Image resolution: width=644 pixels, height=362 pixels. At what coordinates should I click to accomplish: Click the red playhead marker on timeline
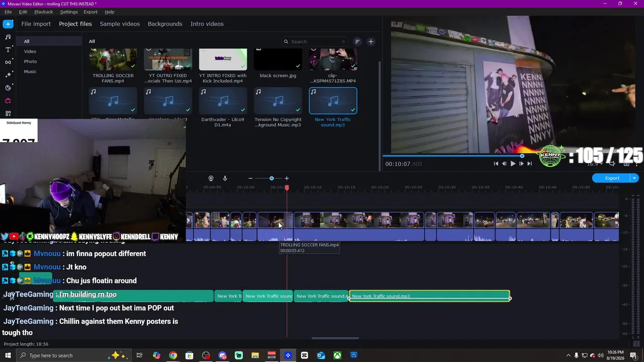[287, 188]
